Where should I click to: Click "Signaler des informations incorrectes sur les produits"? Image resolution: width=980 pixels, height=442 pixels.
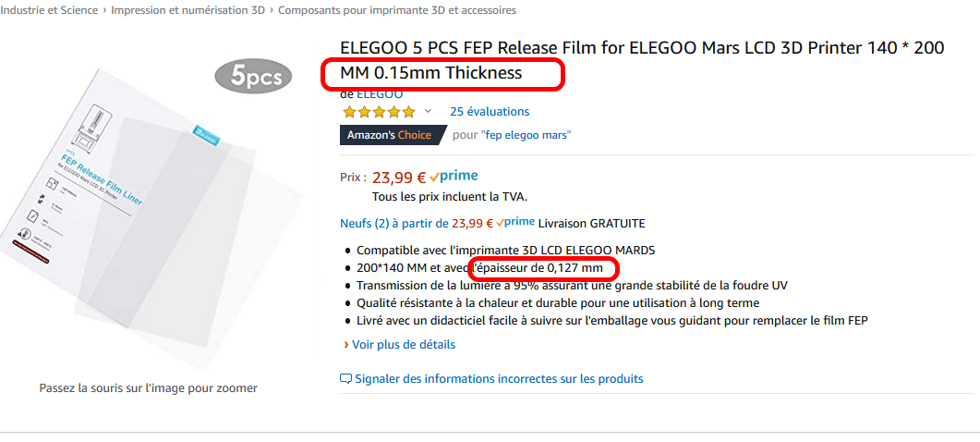pyautogui.click(x=499, y=379)
